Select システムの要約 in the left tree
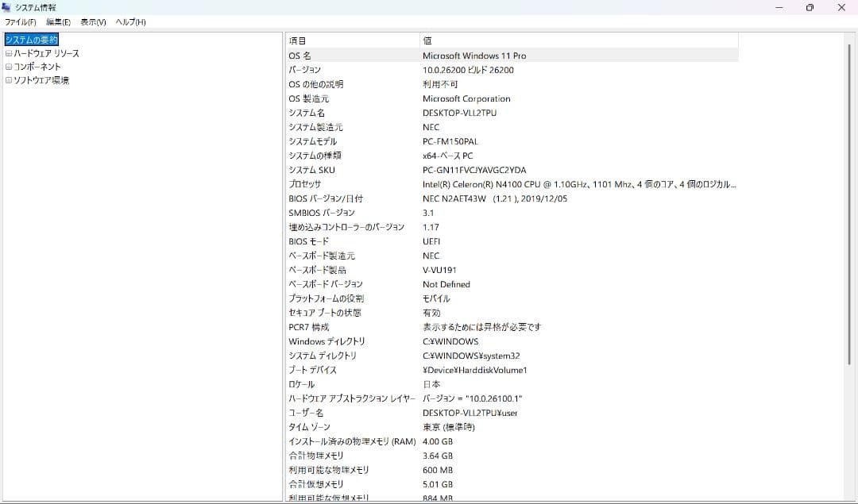Viewport: 858px width, 504px height. click(x=31, y=39)
